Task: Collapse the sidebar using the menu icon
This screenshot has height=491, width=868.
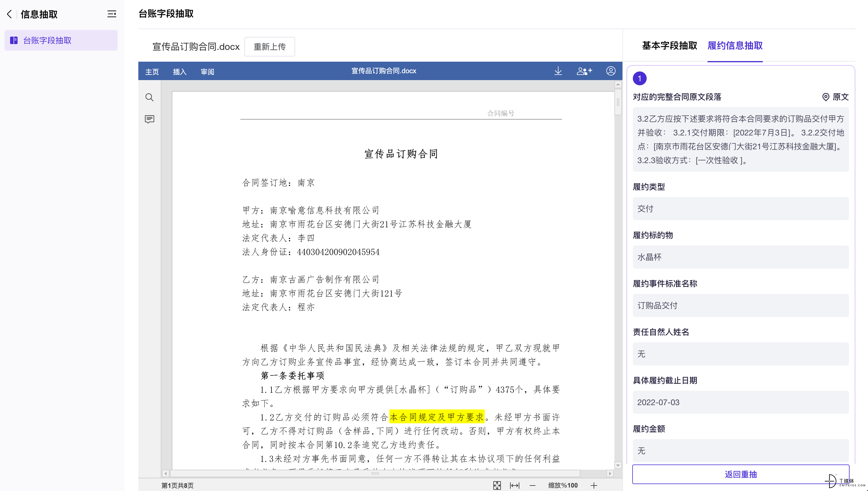Action: [112, 14]
